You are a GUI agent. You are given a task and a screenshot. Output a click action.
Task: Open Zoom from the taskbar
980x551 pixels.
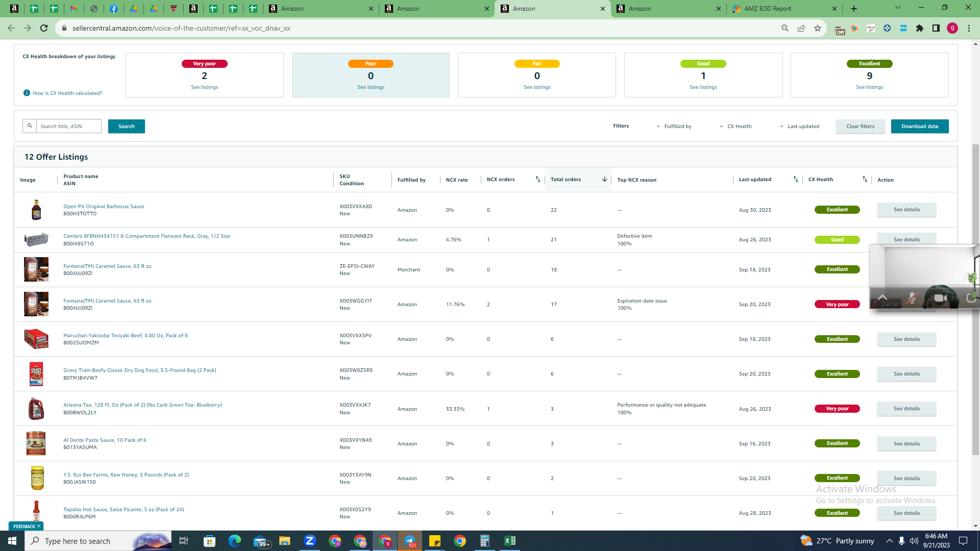310,541
